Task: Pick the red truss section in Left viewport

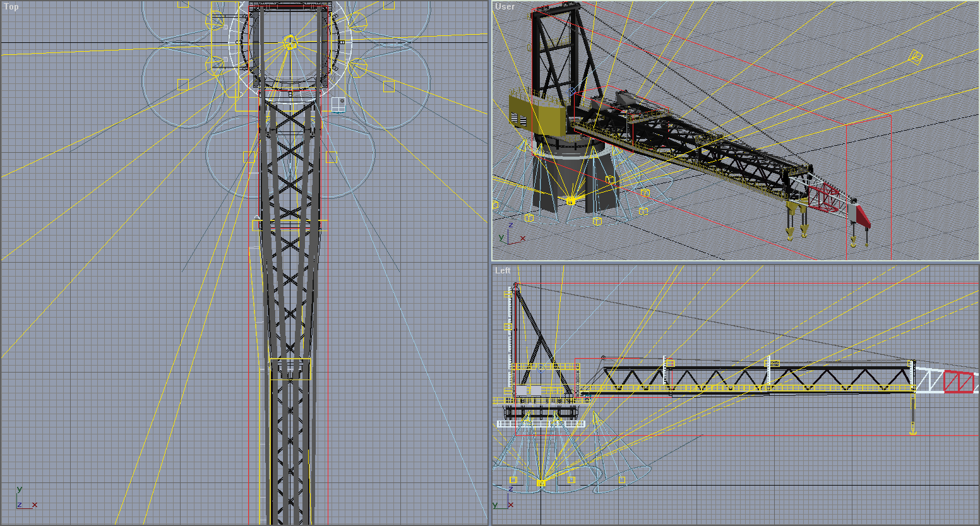Action: [959, 382]
